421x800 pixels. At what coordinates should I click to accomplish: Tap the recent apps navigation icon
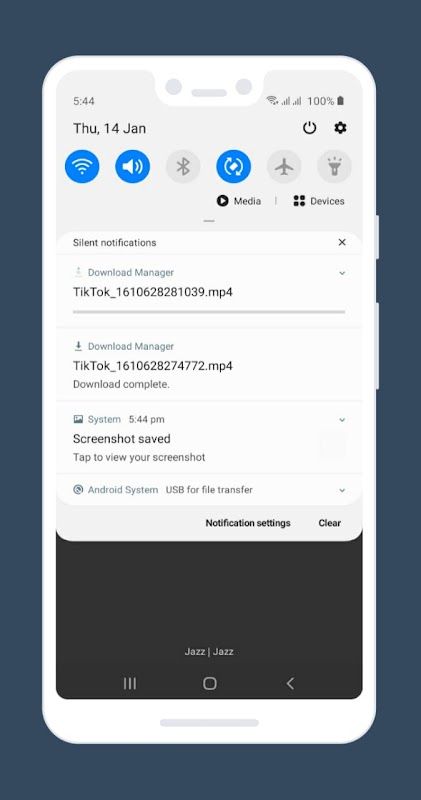point(130,684)
